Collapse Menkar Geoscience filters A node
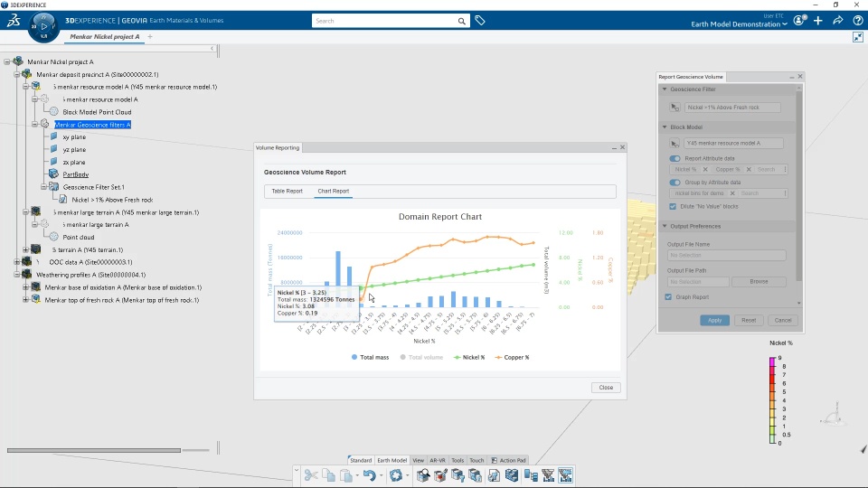Image resolution: width=868 pixels, height=488 pixels. click(34, 125)
